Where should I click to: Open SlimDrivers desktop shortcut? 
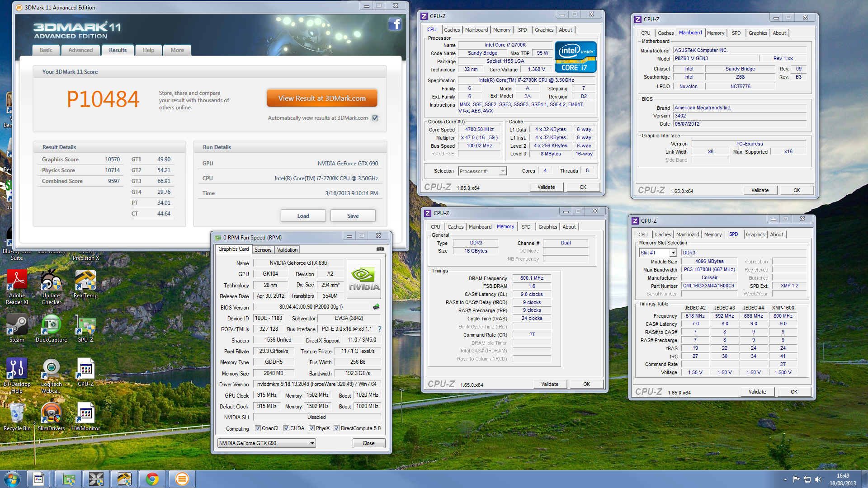pos(51,417)
